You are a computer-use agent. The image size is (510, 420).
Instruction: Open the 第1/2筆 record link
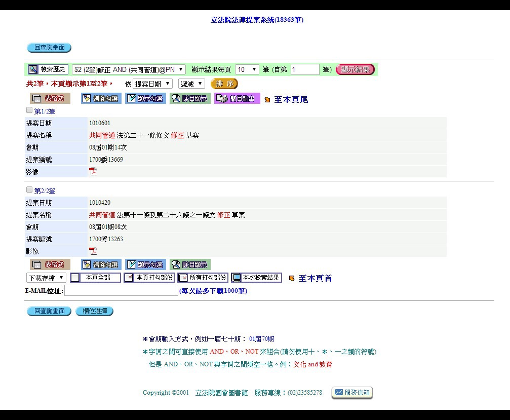point(45,111)
